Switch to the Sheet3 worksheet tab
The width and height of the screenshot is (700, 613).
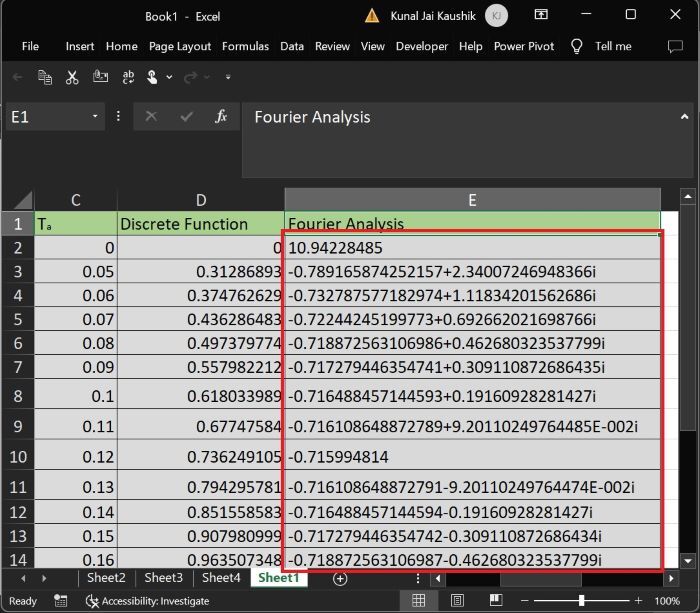(x=163, y=578)
